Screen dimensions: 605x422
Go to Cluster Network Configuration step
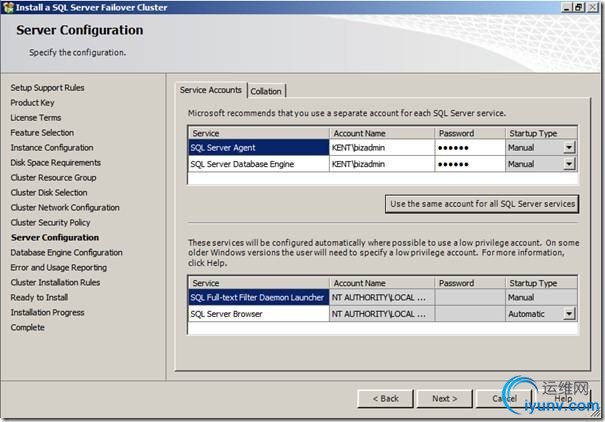point(65,208)
